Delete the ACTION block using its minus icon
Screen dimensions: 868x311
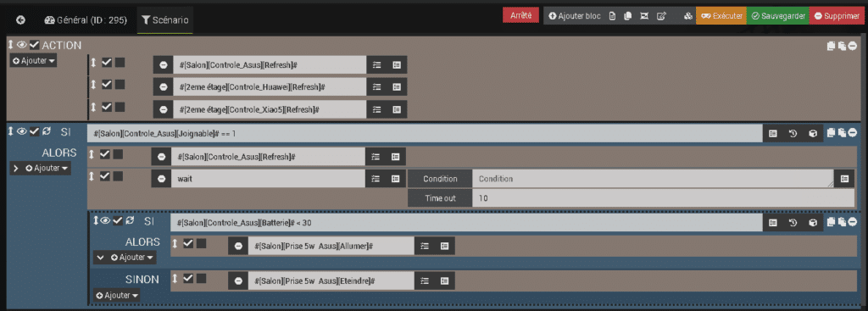tap(853, 47)
